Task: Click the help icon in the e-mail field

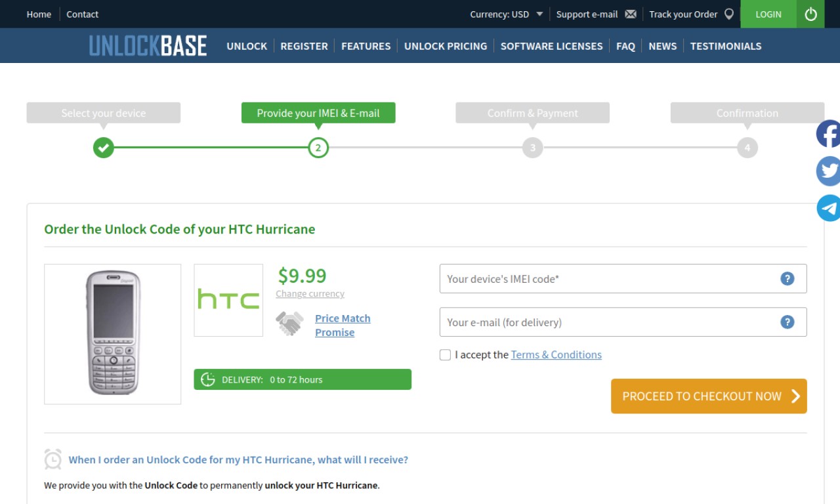Action: (787, 322)
